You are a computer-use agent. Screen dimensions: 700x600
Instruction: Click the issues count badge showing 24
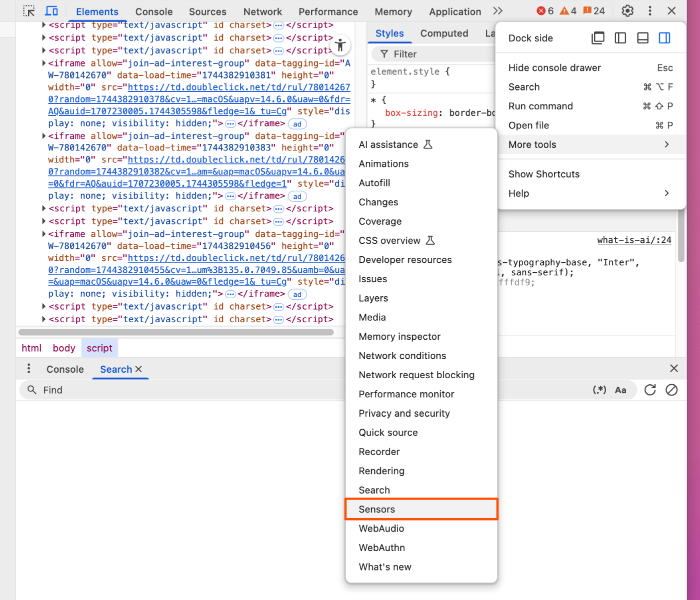pos(594,11)
